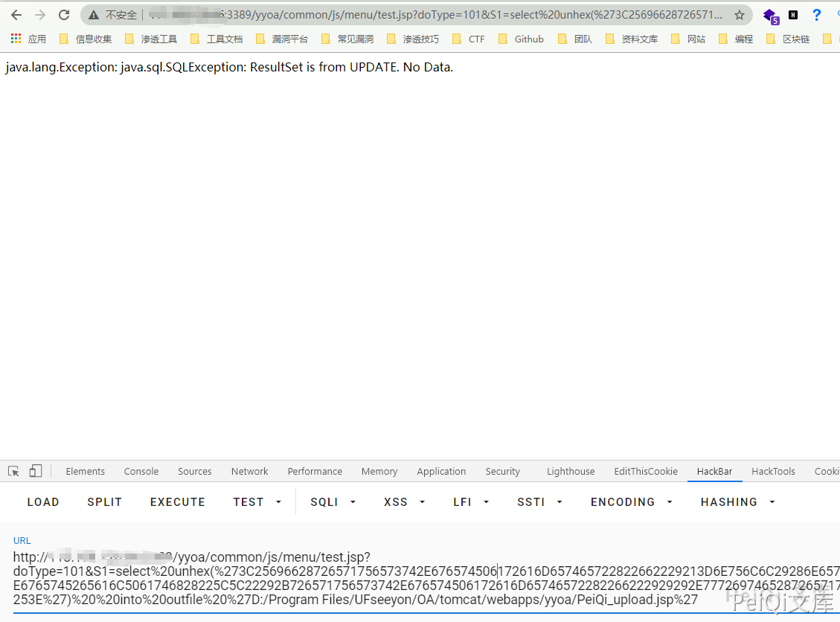The width and height of the screenshot is (840, 622).
Task: Open the purple extension icon with badge 5
Action: 770,16
